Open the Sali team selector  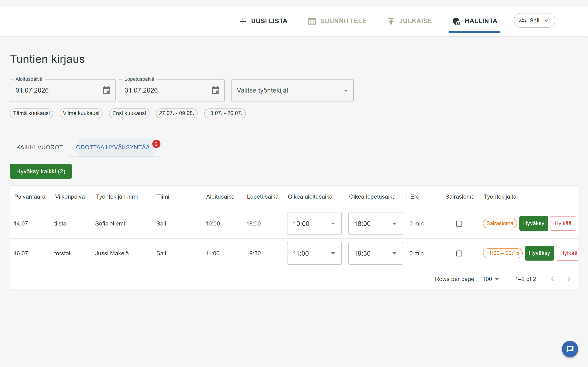point(534,21)
